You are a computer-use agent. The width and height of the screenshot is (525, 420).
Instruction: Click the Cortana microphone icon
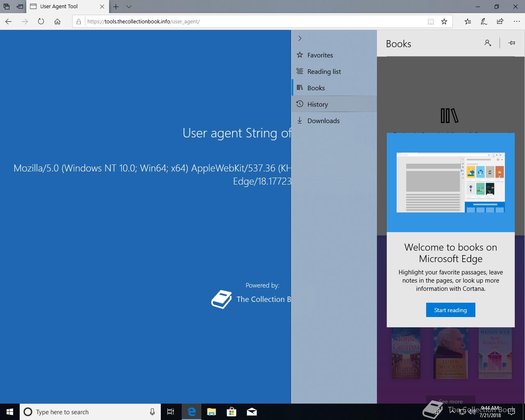point(152,412)
